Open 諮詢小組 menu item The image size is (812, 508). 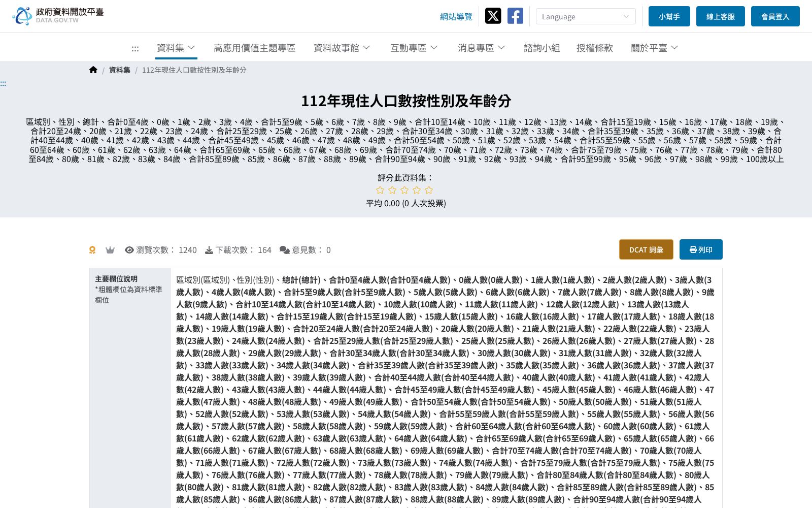[542, 48]
